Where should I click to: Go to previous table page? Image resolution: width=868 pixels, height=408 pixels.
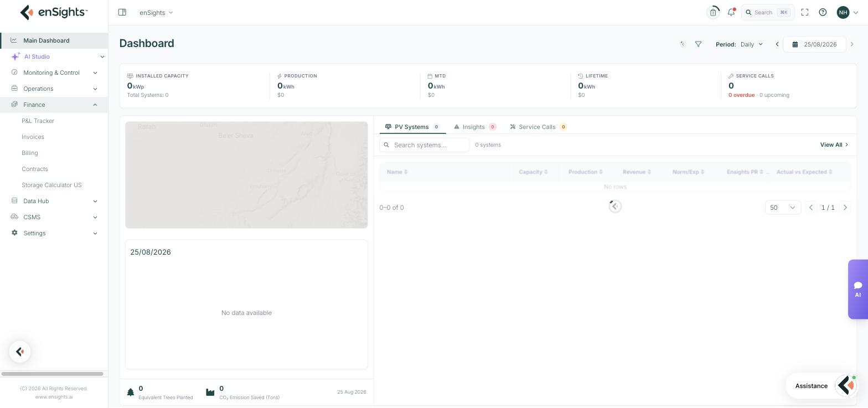(x=811, y=208)
